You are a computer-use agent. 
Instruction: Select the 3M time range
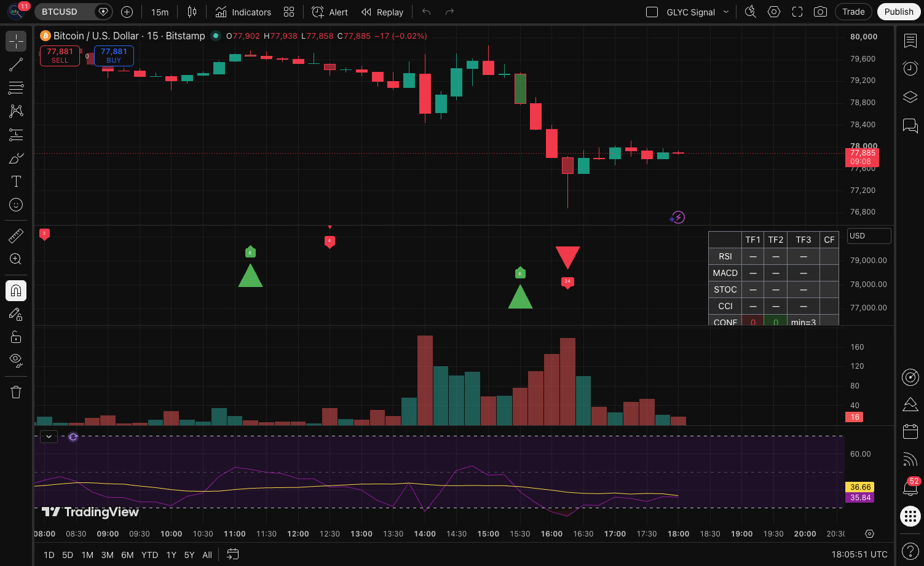coord(107,554)
